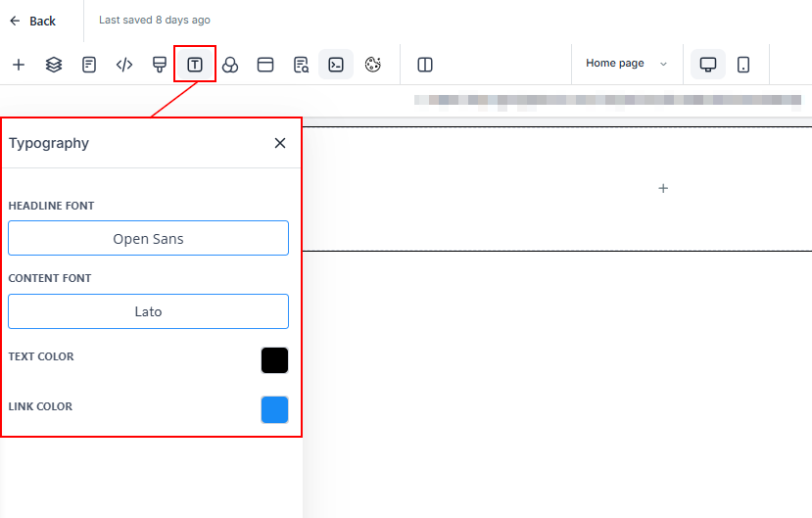Open the Pages document icon
812x518 pixels.
[89, 65]
